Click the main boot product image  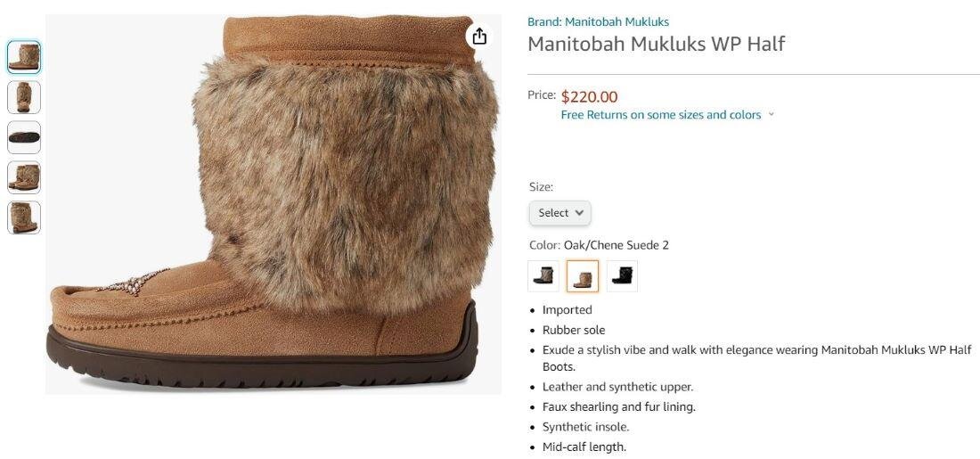[x=274, y=204]
